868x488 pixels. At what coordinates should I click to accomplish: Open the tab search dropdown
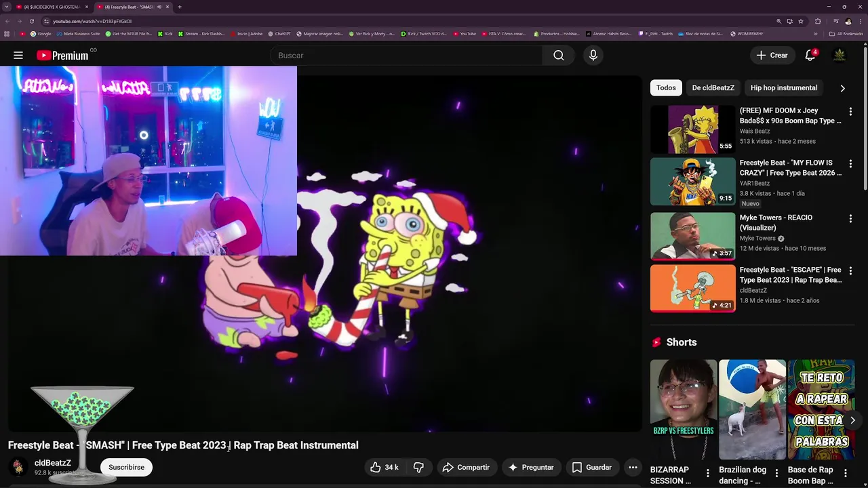[x=6, y=7]
